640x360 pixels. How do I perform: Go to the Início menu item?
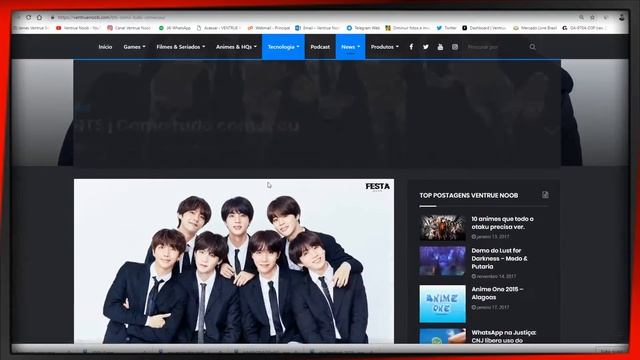click(x=105, y=47)
